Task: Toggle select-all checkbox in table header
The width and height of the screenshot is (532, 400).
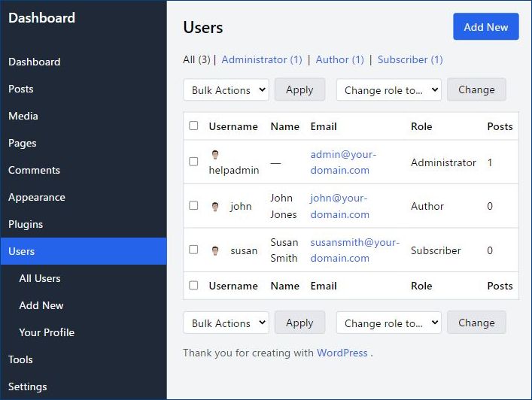Action: (x=193, y=126)
